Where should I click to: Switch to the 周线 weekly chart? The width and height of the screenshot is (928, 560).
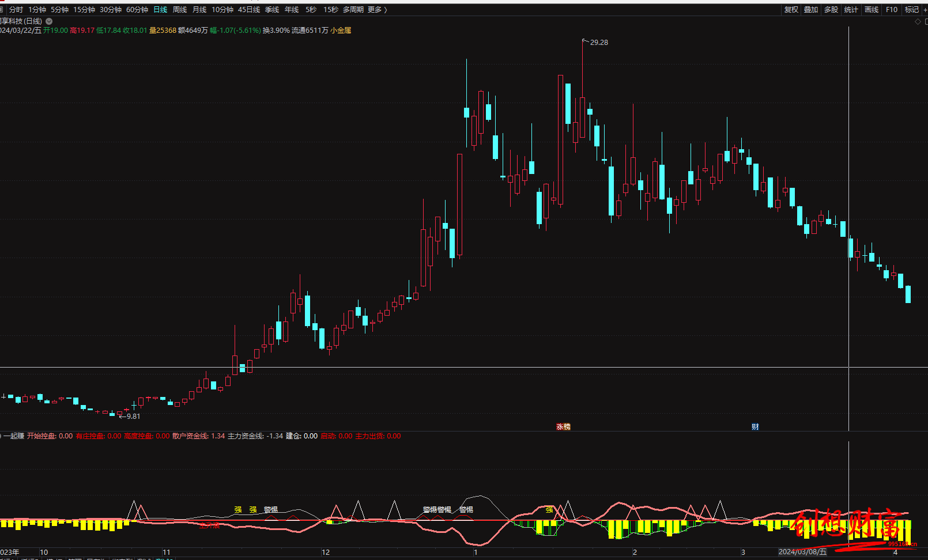click(180, 10)
